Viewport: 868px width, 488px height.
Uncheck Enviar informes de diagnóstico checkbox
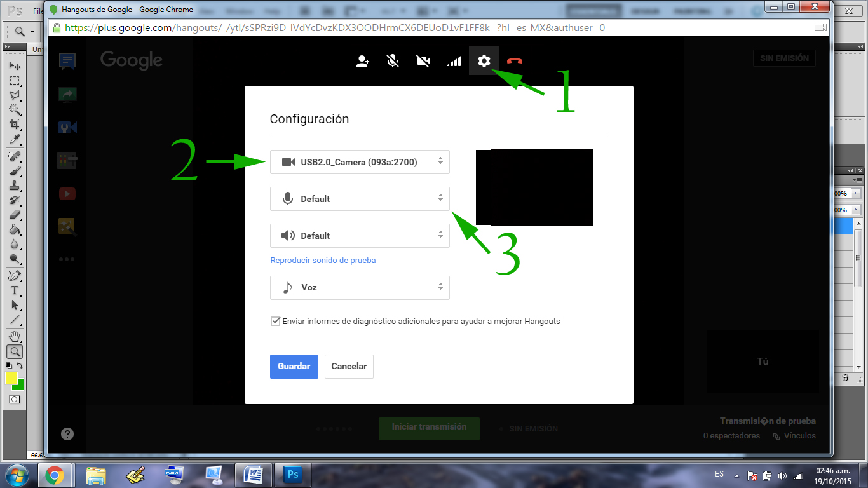coord(275,321)
